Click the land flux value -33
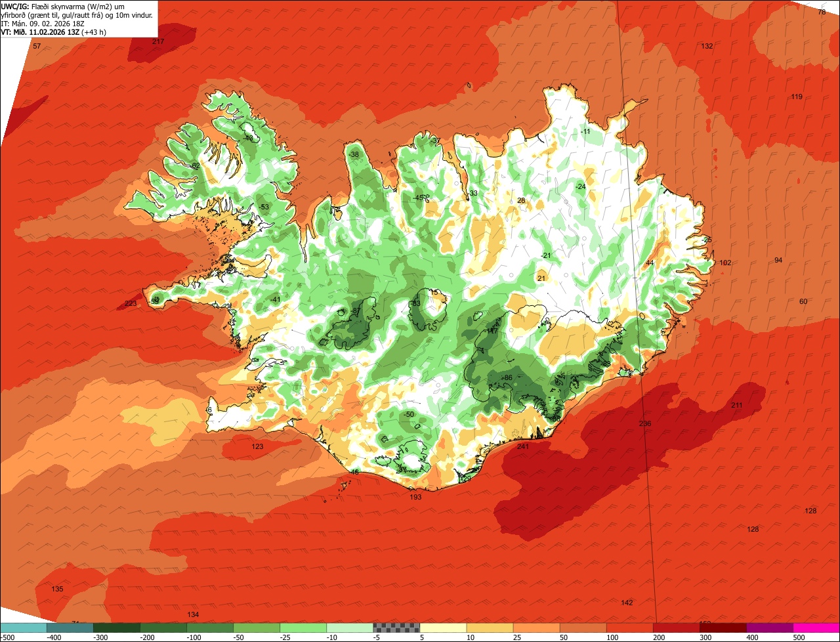This screenshot has height=642, width=840. [x=472, y=194]
